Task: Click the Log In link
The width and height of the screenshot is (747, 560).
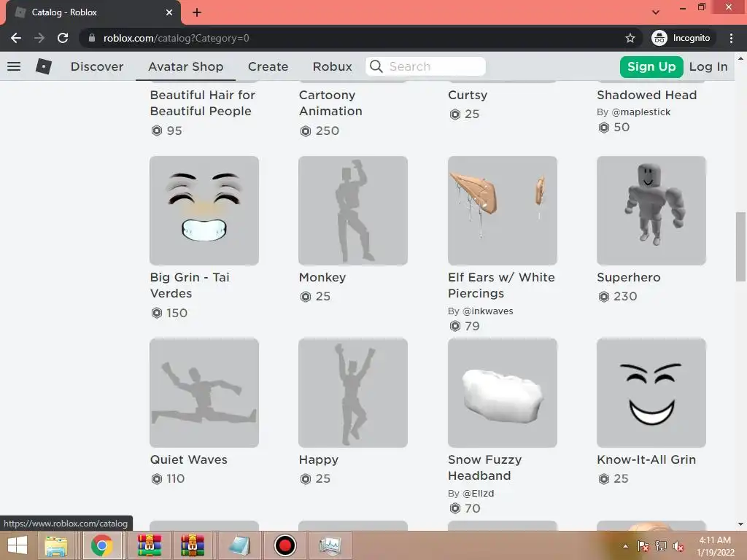Action: point(708,66)
